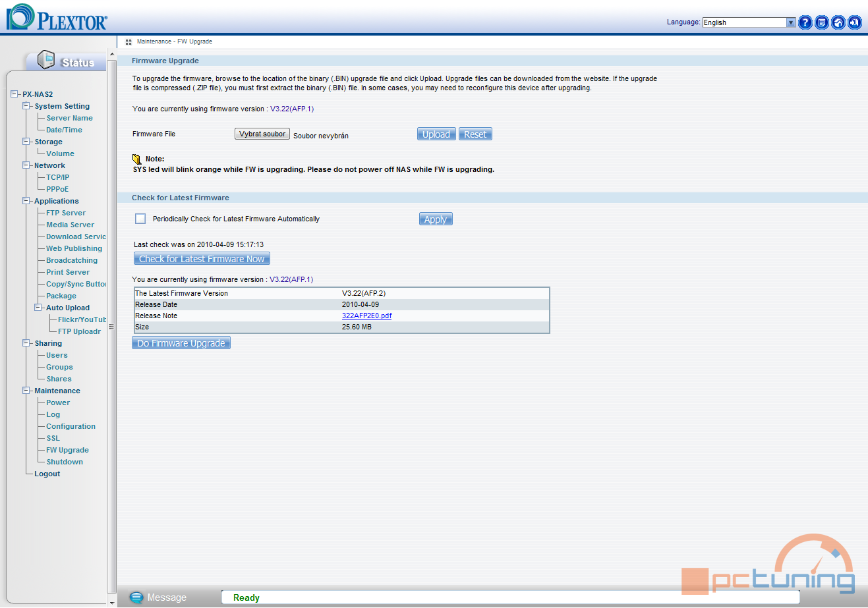This screenshot has height=608, width=868.
Task: Collapse the Storage tree node
Action: (x=27, y=142)
